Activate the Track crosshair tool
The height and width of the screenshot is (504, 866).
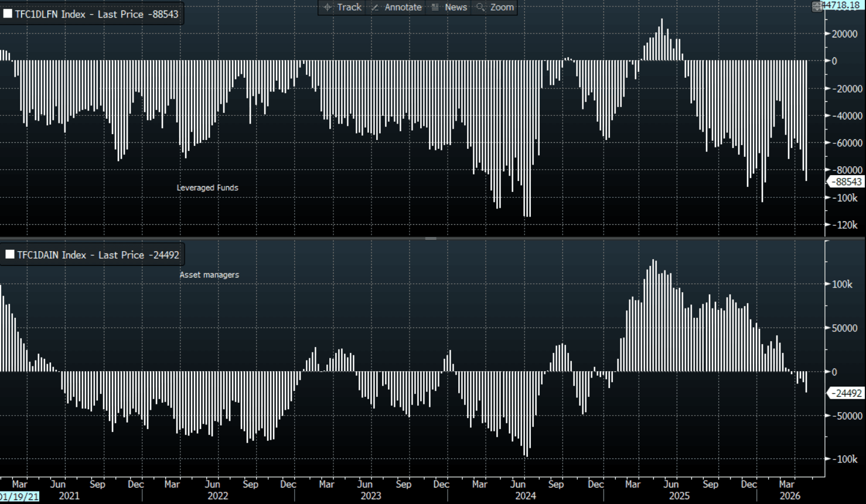[x=343, y=7]
